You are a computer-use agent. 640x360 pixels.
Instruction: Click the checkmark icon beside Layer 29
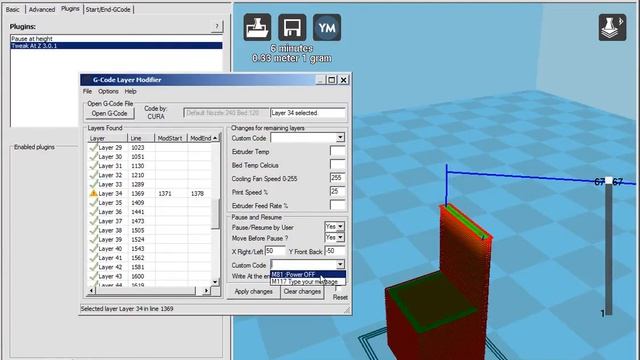[93, 147]
